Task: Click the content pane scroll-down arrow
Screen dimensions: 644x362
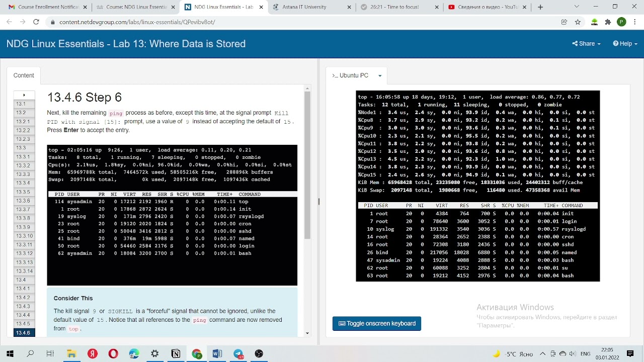Action: tap(307, 333)
